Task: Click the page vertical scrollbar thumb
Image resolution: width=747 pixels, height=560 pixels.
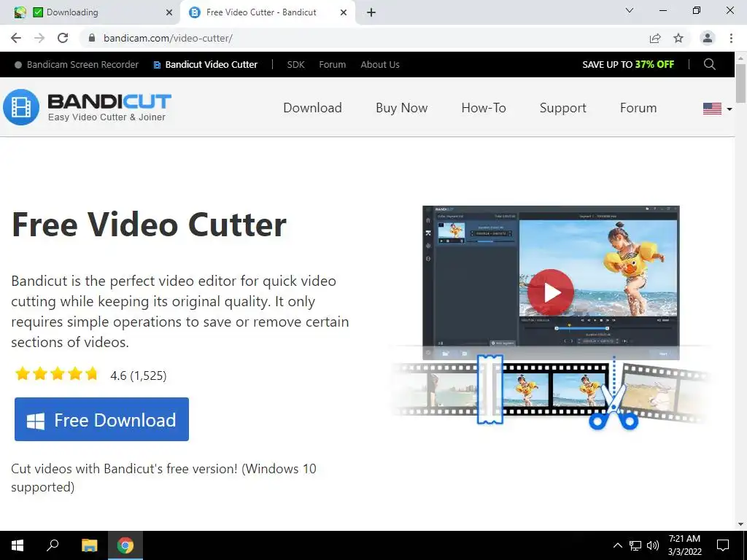Action: point(740,83)
